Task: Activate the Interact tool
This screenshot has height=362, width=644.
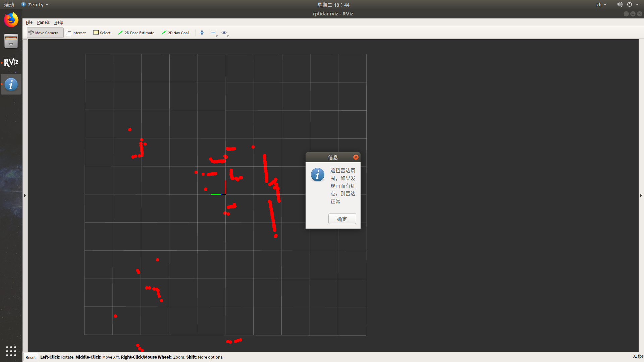Action: [x=76, y=33]
